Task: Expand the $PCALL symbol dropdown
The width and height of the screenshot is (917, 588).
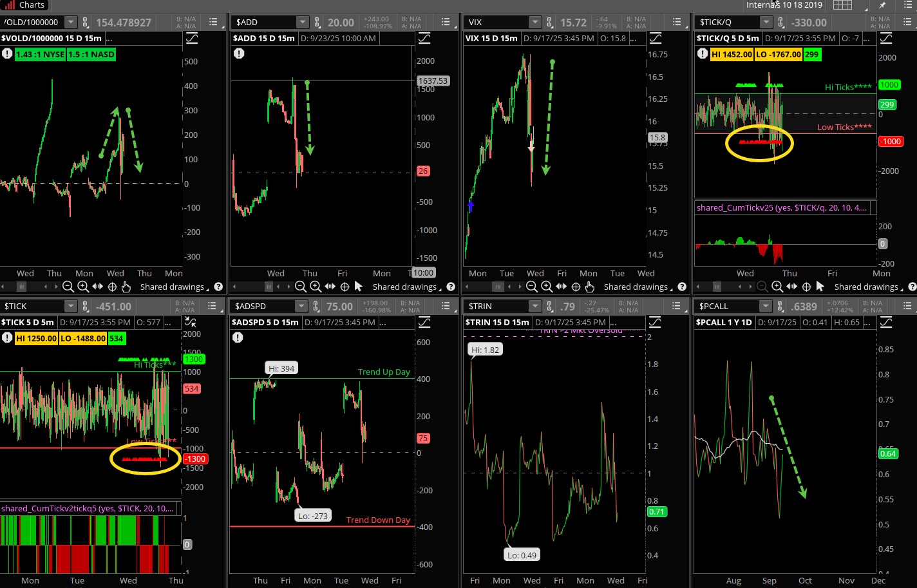Action: pyautogui.click(x=764, y=307)
